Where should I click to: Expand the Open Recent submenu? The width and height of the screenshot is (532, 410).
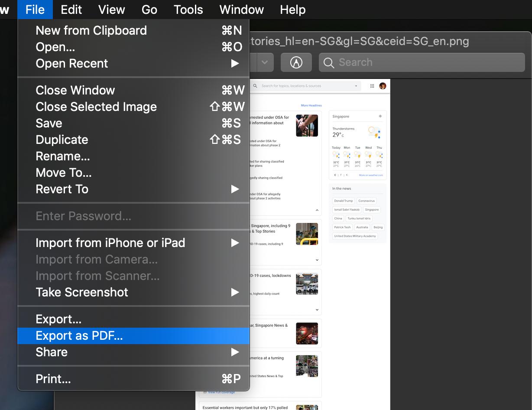235,64
